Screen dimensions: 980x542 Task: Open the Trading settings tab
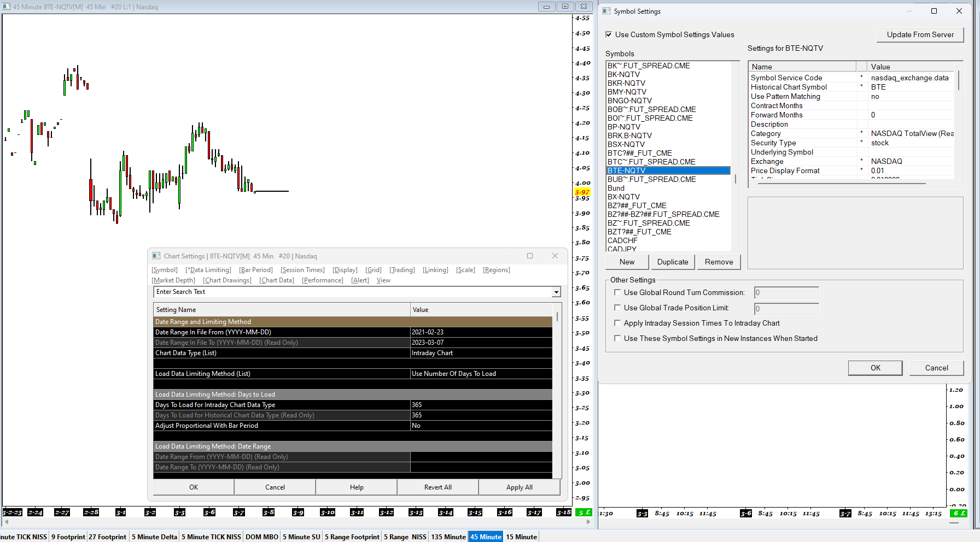pyautogui.click(x=402, y=270)
